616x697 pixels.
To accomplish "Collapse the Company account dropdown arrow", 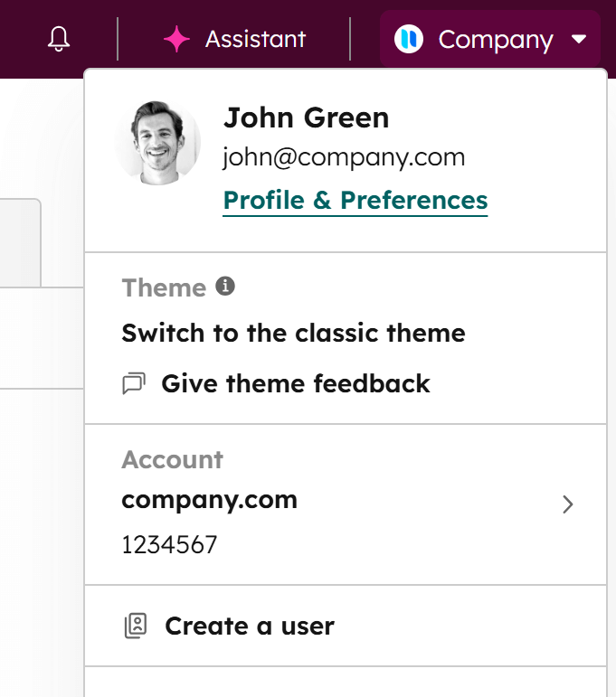I will [x=580, y=40].
